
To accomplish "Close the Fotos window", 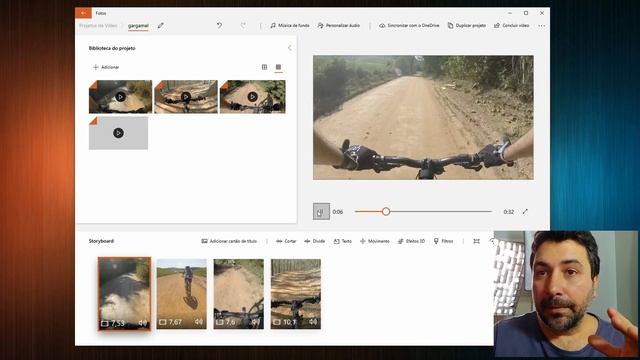I will coord(542,13).
